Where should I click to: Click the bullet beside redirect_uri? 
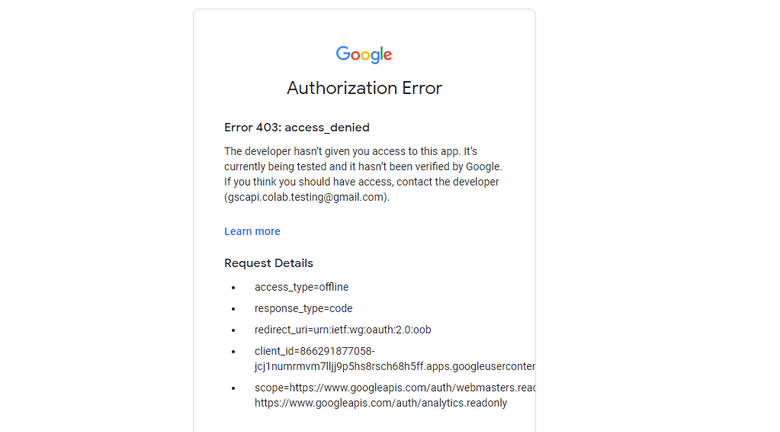tap(233, 330)
